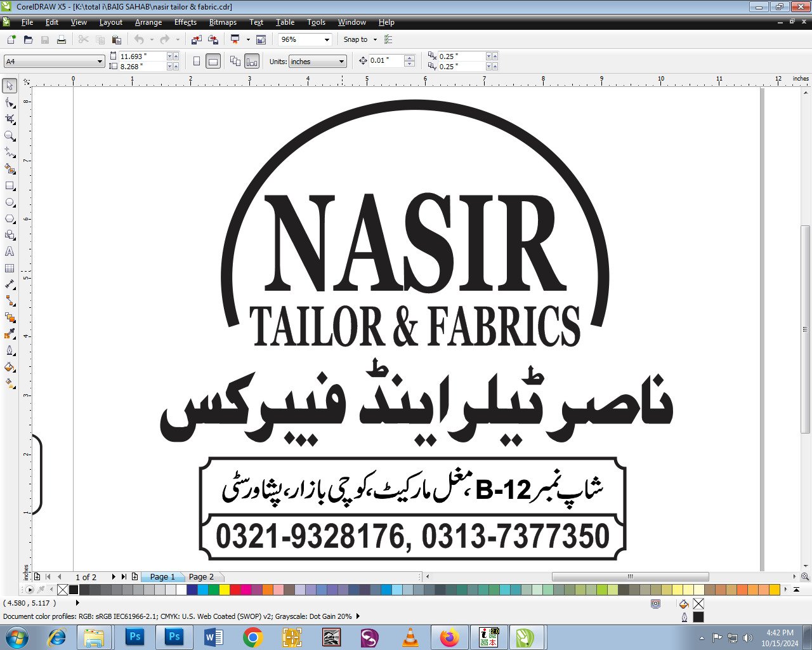Expand the Application Launcher dropdown arrow
This screenshot has height=650, width=812.
pos(248,39)
